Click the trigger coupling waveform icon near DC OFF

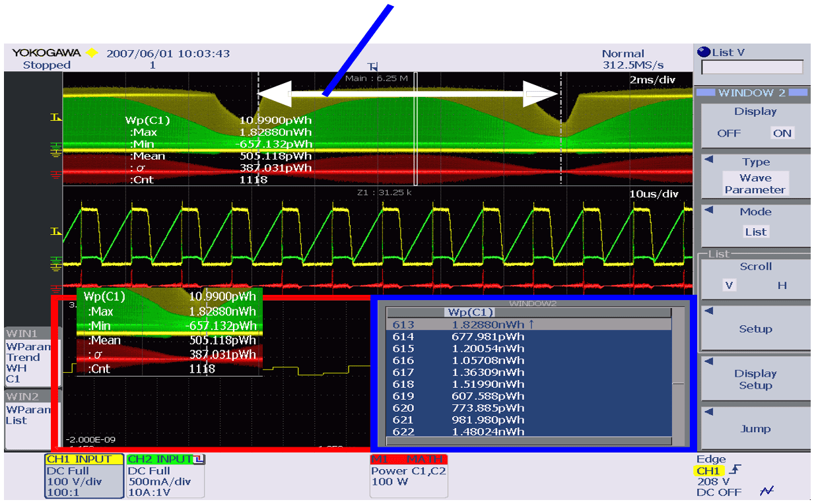pos(766,491)
